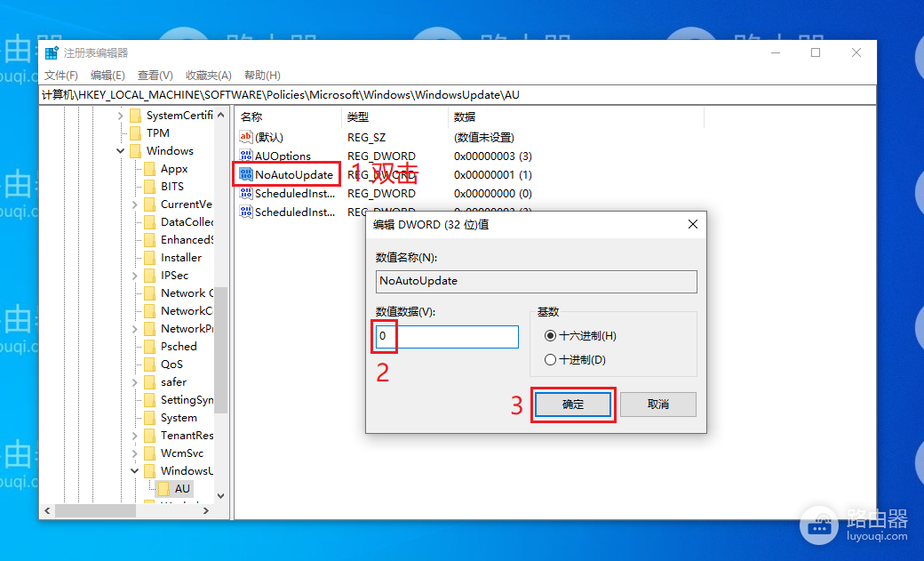Click the Psched folder icon

149,346
